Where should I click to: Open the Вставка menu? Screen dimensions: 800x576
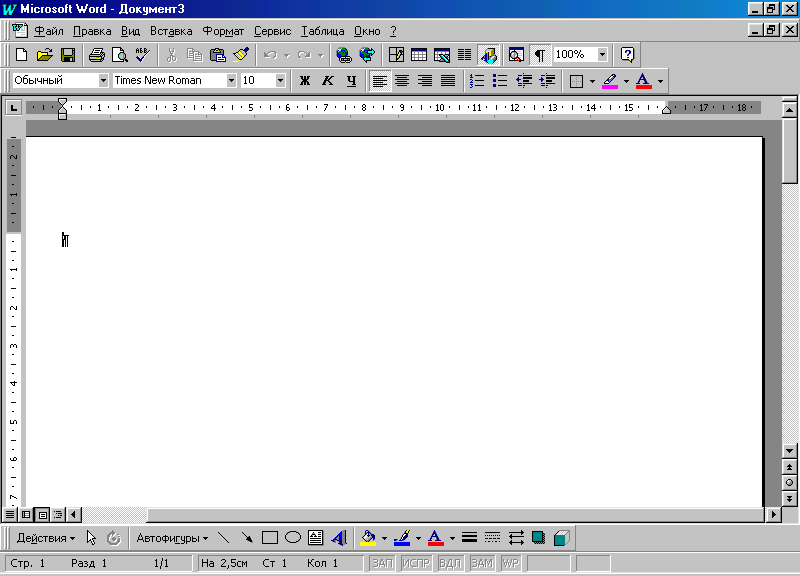click(171, 31)
